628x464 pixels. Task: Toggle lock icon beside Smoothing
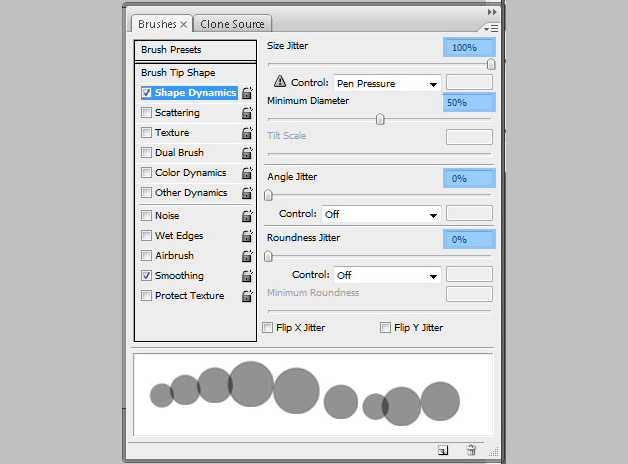point(247,276)
